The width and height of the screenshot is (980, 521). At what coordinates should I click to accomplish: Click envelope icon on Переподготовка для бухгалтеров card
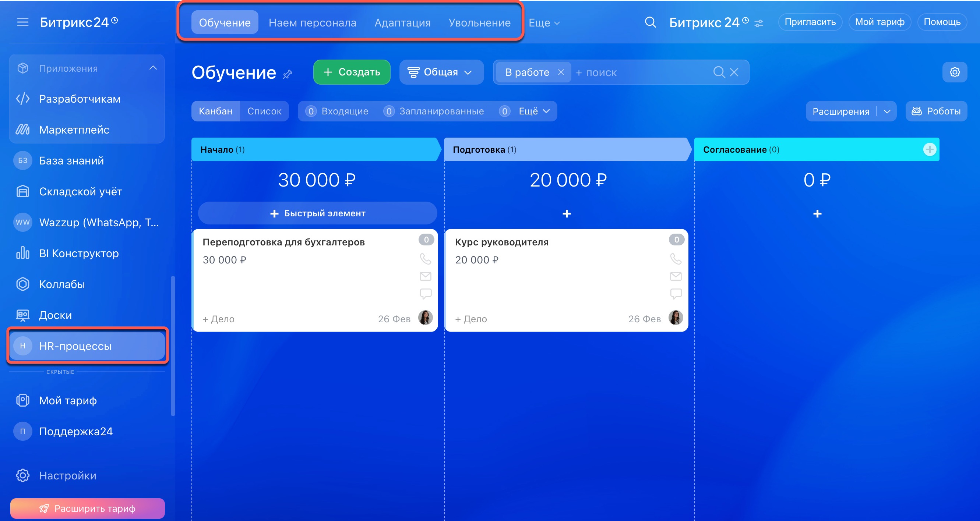click(x=425, y=276)
